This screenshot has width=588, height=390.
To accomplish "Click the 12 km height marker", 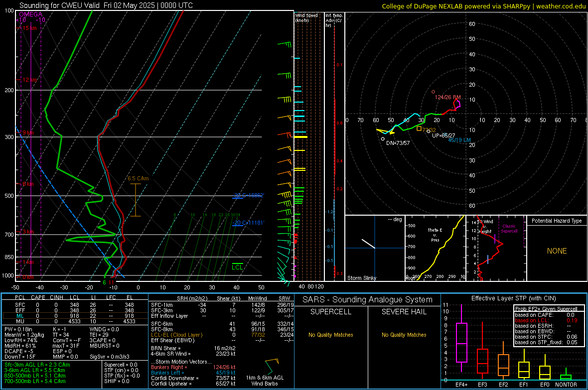I will (30, 80).
